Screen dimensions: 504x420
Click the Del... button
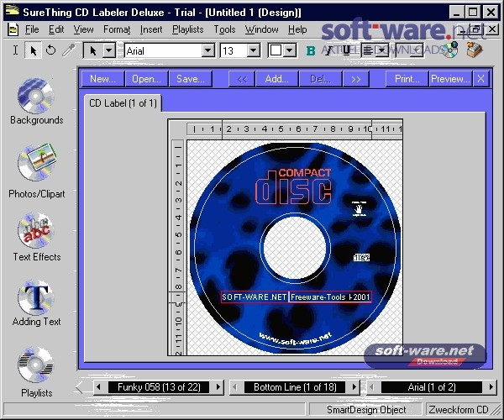(x=321, y=79)
